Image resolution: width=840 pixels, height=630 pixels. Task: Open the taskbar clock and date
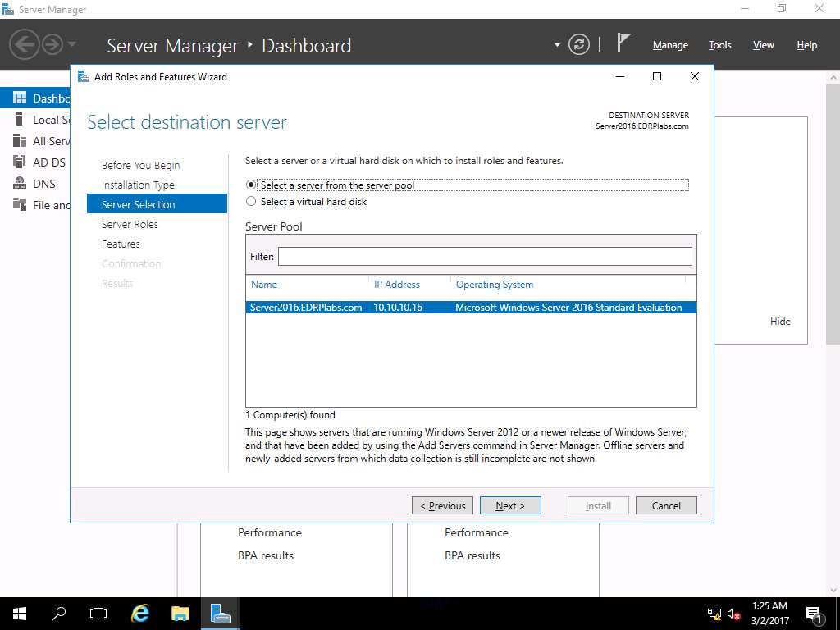coord(769,614)
